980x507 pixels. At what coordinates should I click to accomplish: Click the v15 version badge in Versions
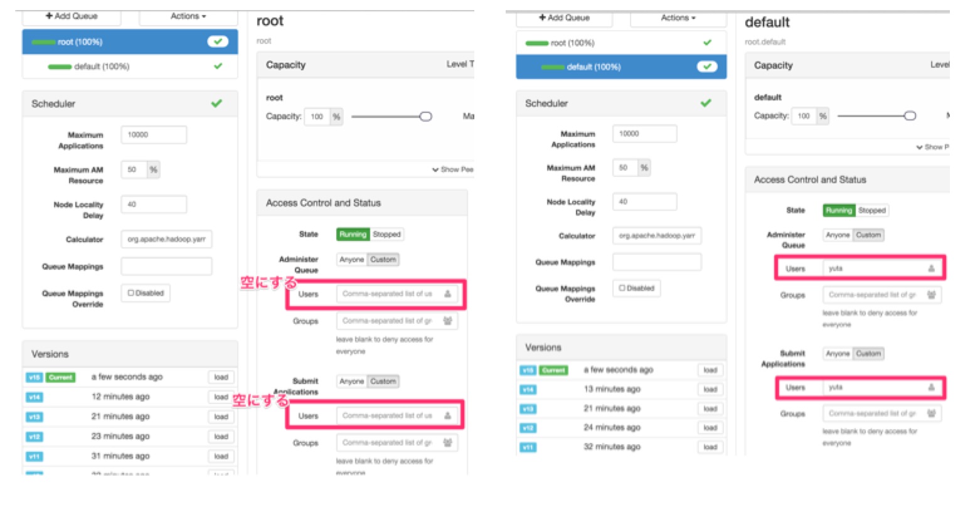pos(35,376)
